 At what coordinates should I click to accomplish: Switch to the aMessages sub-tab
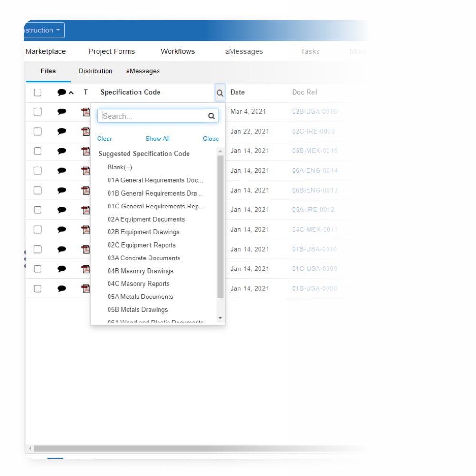[143, 71]
